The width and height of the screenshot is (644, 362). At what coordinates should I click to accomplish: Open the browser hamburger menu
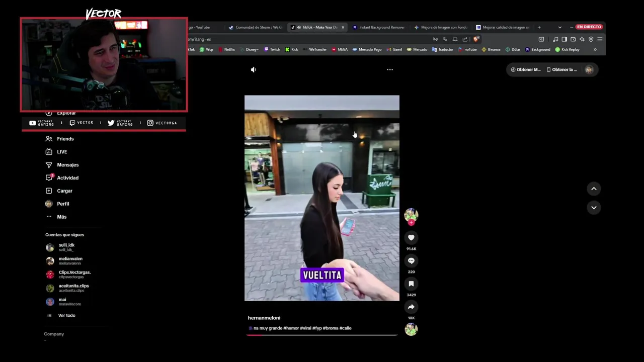click(600, 39)
